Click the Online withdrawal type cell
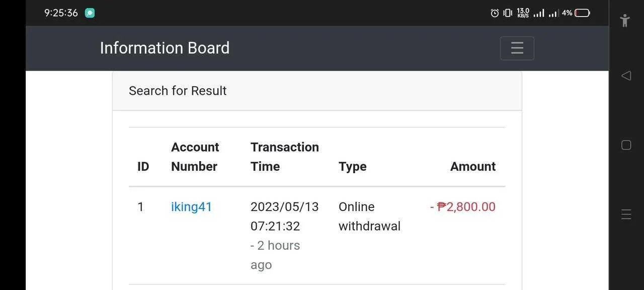Viewport: 644px width, 290px height. 369,216
